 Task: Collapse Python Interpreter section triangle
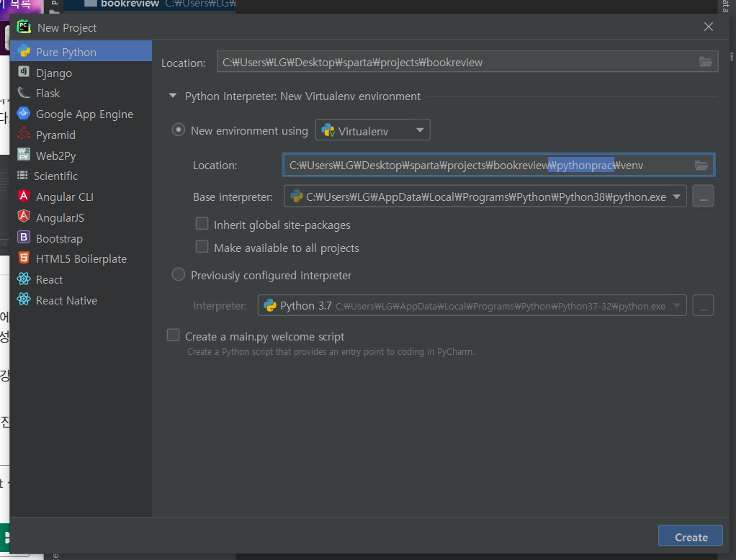click(x=173, y=96)
